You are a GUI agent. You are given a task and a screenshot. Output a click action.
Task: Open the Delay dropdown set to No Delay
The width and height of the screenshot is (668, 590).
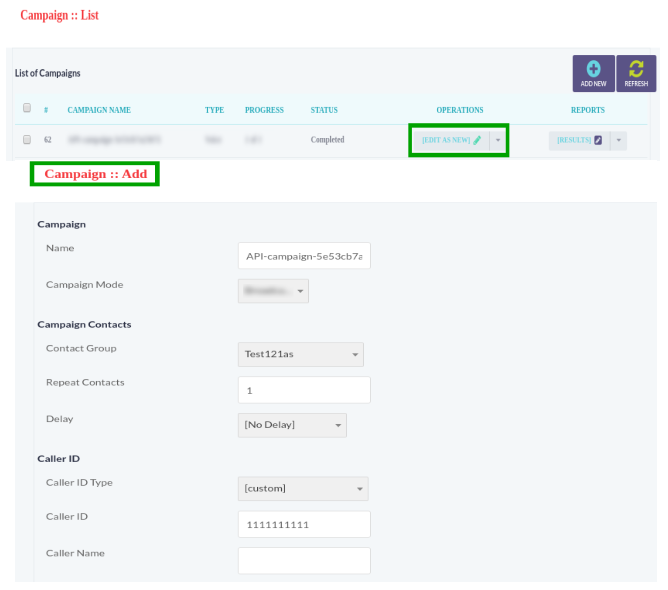293,425
